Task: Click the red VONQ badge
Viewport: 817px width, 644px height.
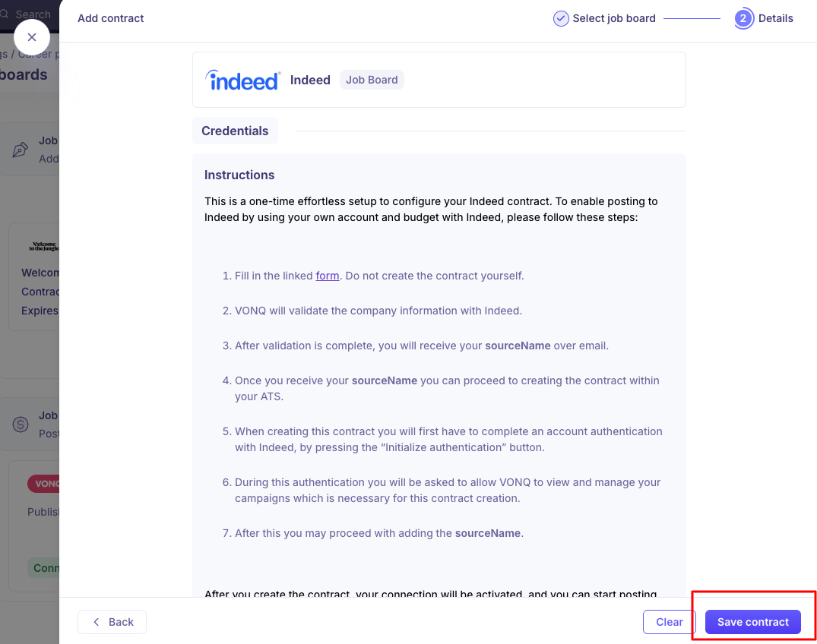Action: 44,484
